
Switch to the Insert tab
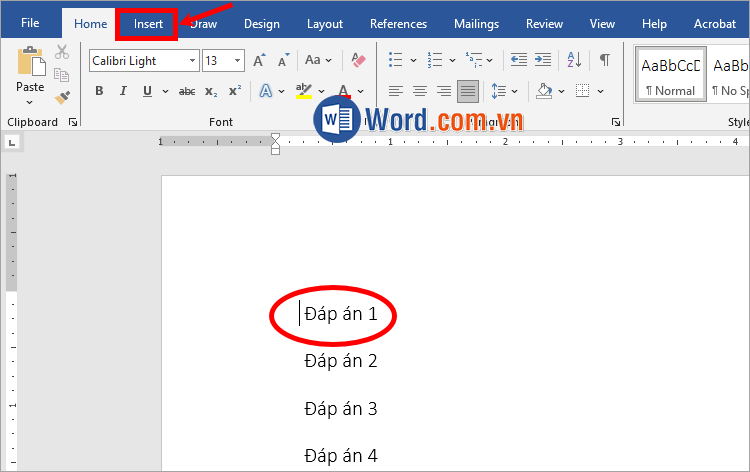(147, 24)
